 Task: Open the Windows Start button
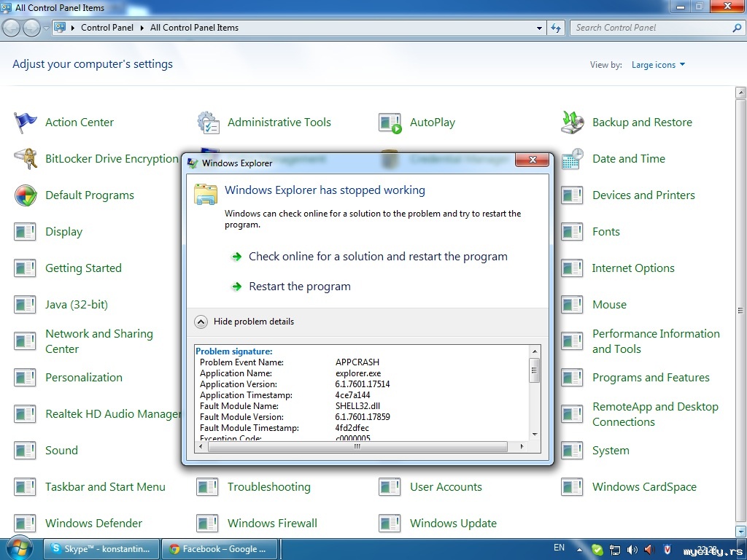20,547
